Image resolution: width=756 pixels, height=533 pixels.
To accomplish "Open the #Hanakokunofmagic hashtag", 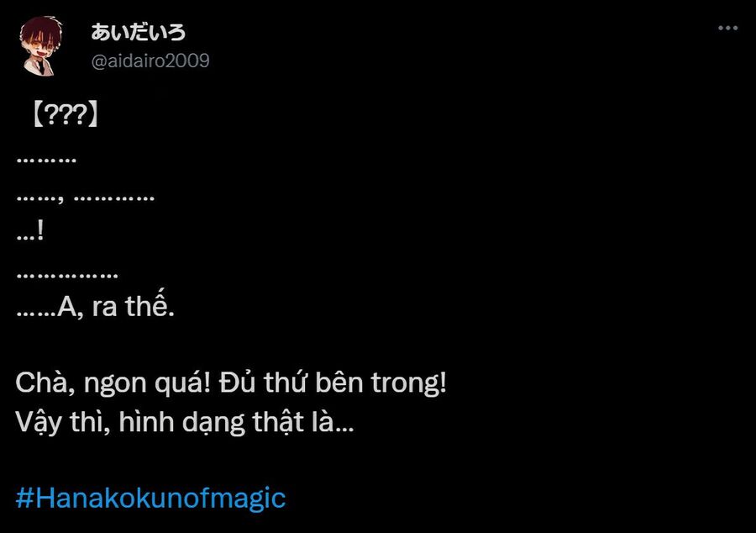I will 151,499.
